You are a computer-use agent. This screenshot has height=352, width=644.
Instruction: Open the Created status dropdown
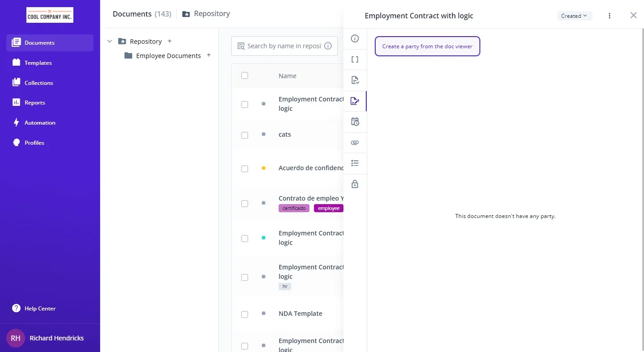574,16
